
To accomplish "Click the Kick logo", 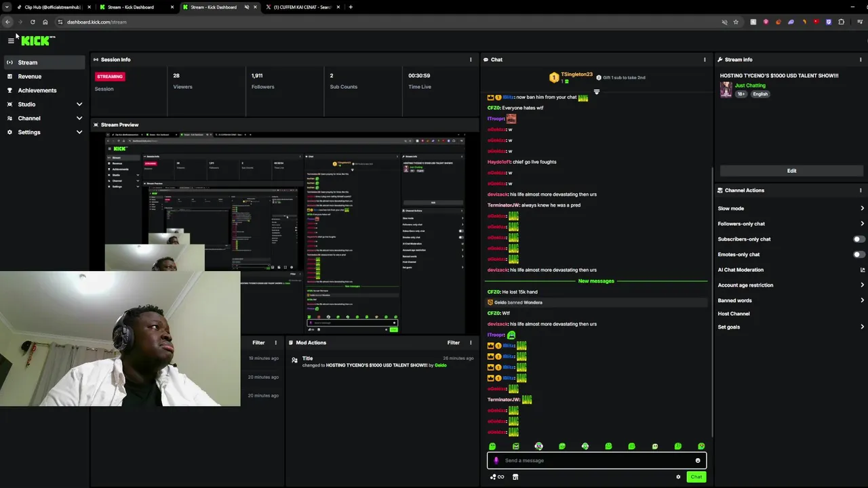I will tap(37, 41).
